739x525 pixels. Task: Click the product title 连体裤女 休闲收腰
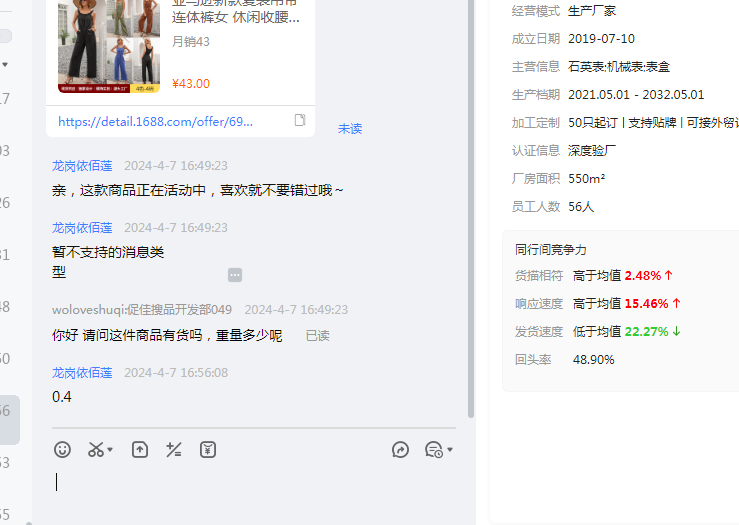tap(236, 17)
